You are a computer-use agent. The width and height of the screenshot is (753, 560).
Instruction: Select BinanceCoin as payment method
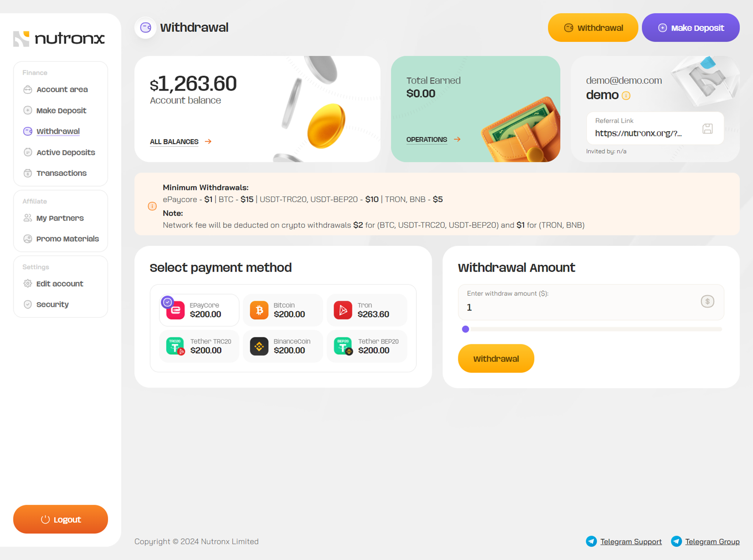[283, 346]
